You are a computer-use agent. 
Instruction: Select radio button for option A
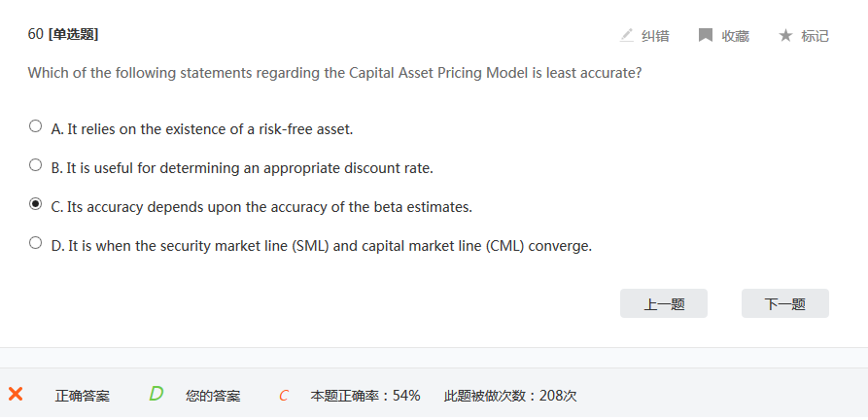pyautogui.click(x=36, y=126)
